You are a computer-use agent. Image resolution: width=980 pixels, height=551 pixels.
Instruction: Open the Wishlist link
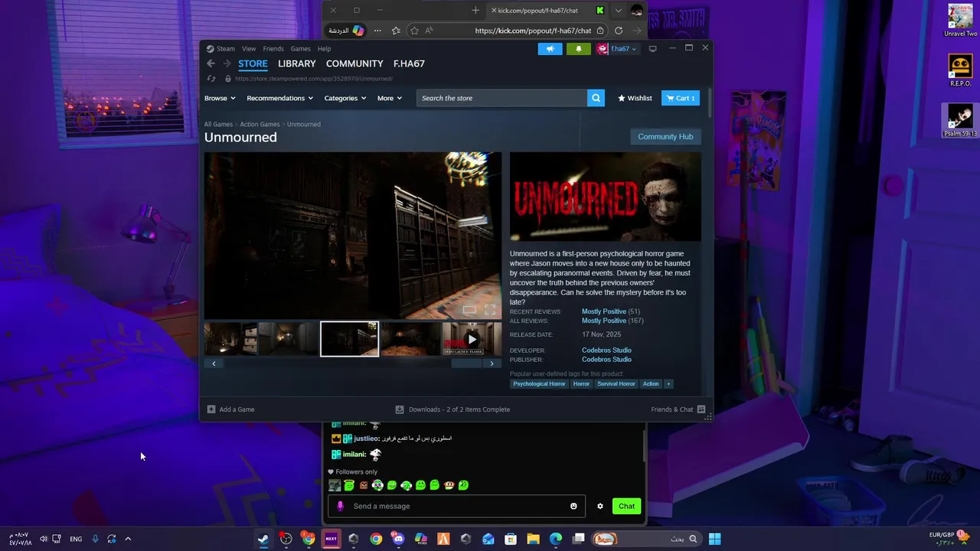click(635, 98)
